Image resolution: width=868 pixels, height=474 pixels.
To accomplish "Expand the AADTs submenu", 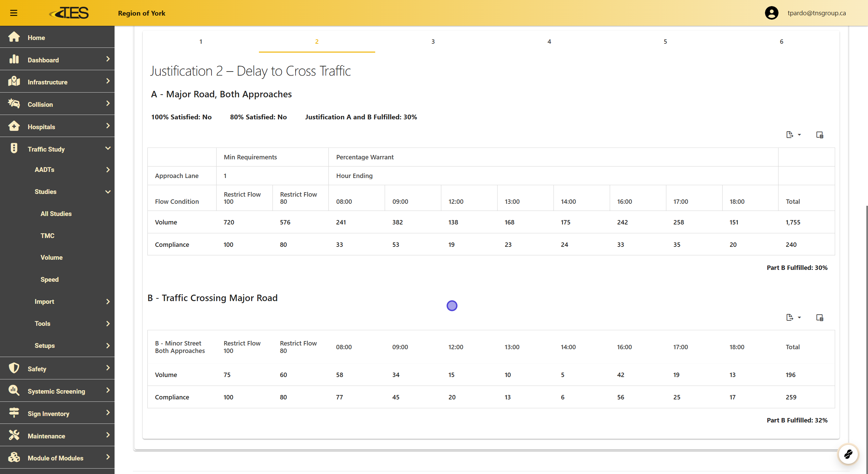I will (x=108, y=170).
